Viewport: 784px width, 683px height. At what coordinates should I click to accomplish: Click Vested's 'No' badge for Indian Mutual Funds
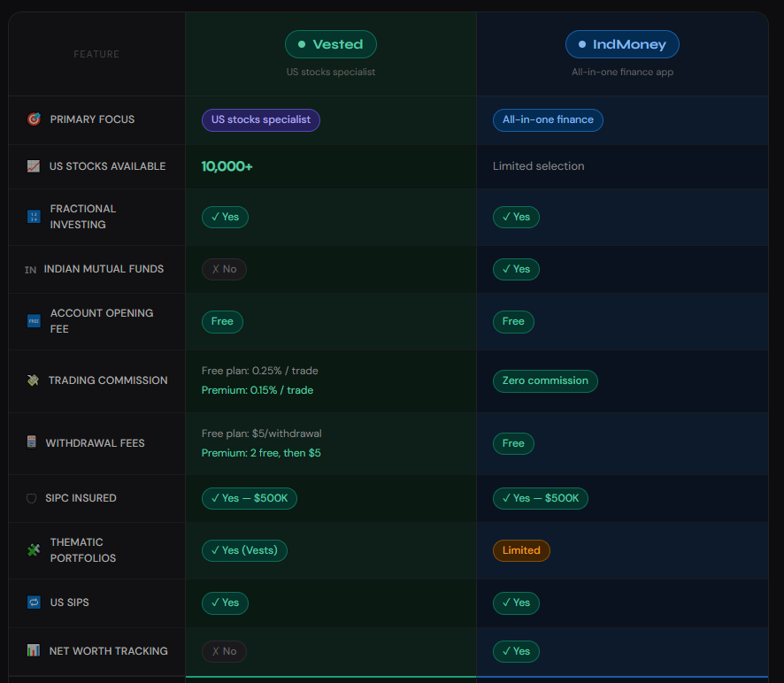tap(224, 270)
